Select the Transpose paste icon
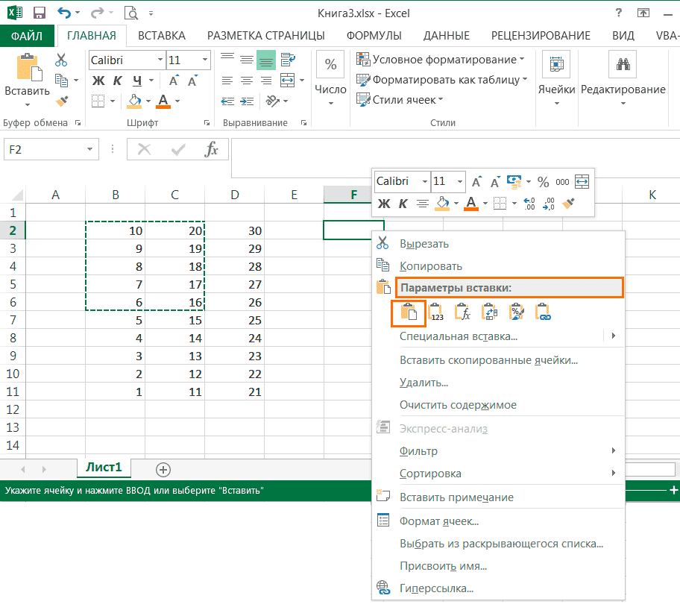Image resolution: width=680 pixels, height=616 pixels. (489, 312)
